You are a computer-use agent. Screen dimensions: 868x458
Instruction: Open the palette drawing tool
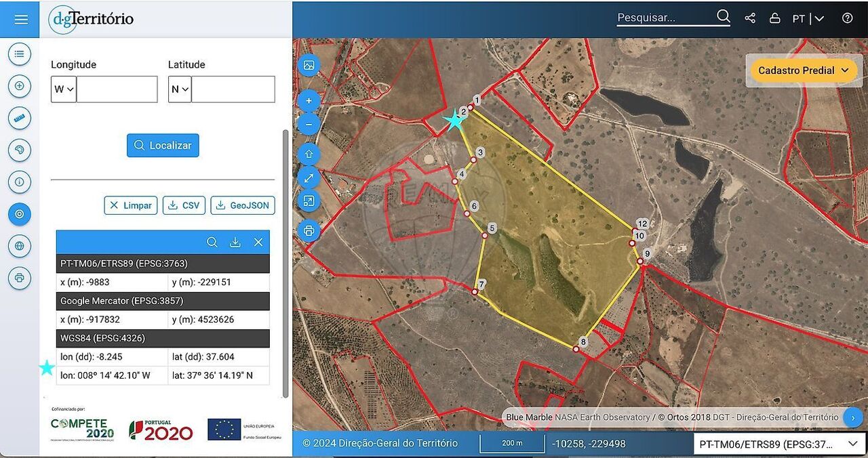(20, 150)
